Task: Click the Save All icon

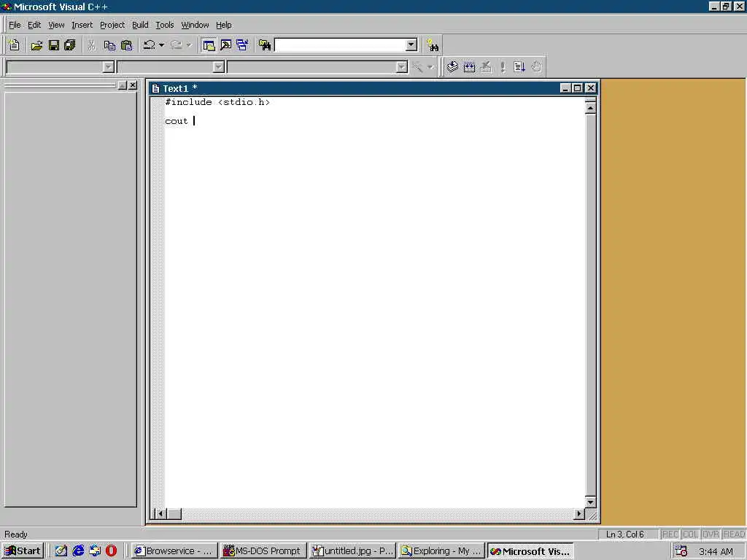Action: point(70,45)
